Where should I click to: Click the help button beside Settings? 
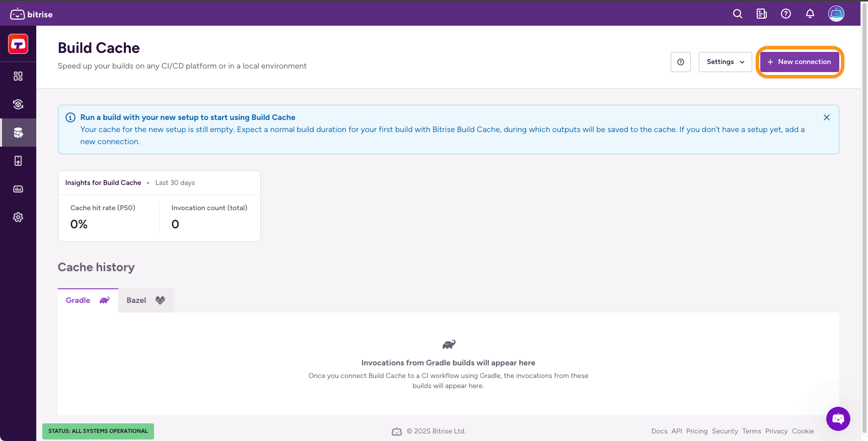(681, 62)
